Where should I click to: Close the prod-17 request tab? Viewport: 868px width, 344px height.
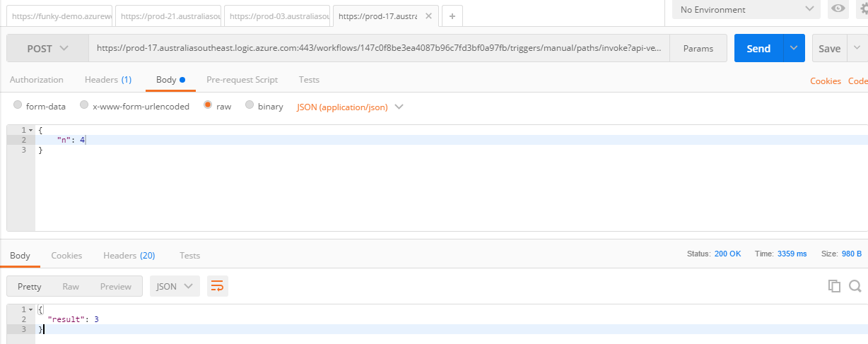coord(428,16)
